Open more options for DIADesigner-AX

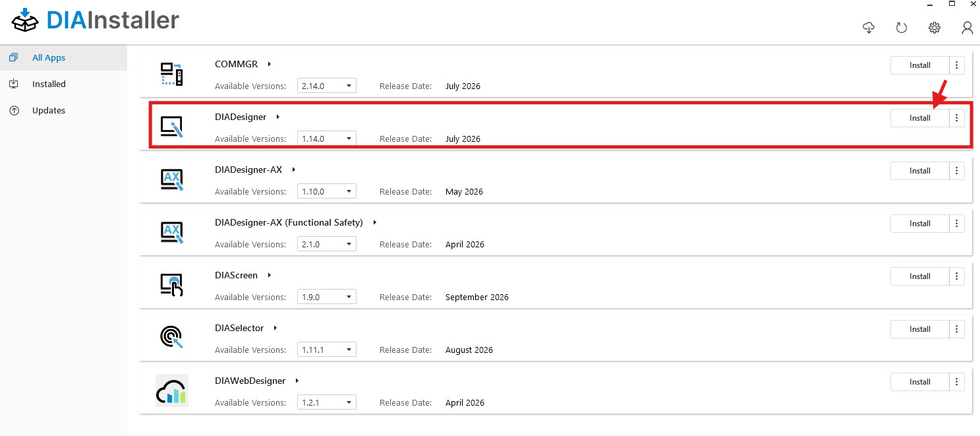point(957,171)
